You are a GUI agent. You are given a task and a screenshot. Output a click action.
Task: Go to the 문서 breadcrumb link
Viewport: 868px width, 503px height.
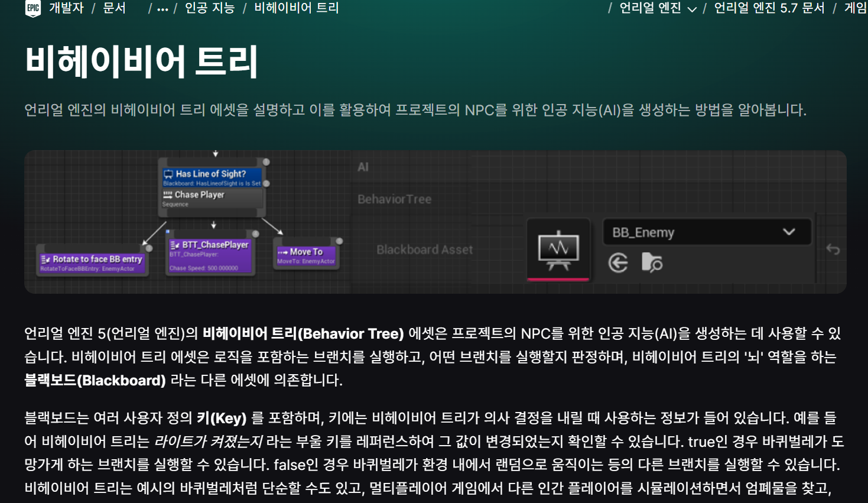tap(115, 8)
